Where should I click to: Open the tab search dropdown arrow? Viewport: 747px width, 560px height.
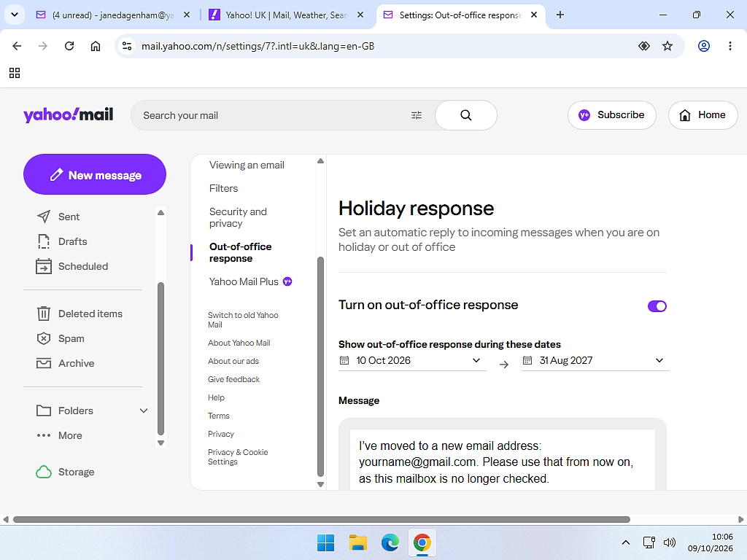15,15
